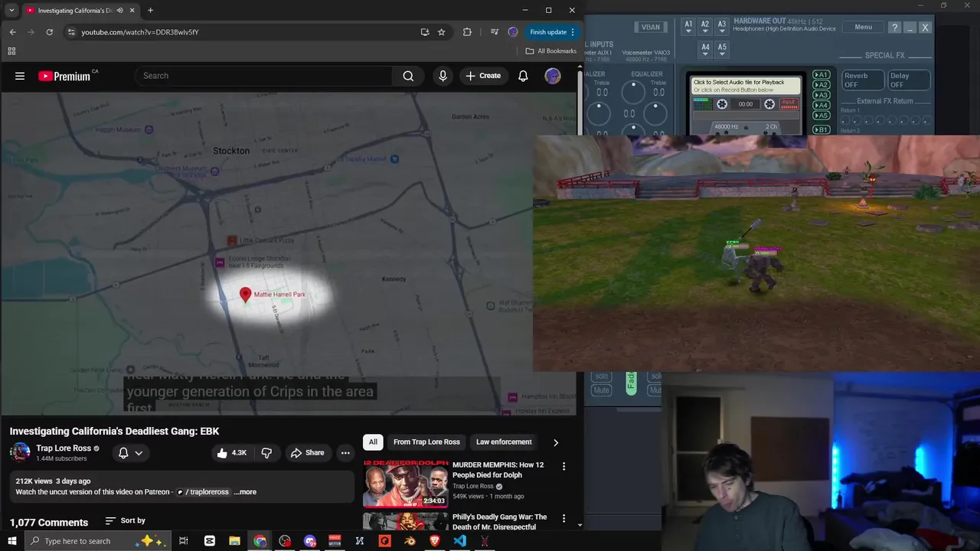This screenshot has height=551, width=980.
Task: Toggle cassette routing to A2 bus
Action: 821,85
